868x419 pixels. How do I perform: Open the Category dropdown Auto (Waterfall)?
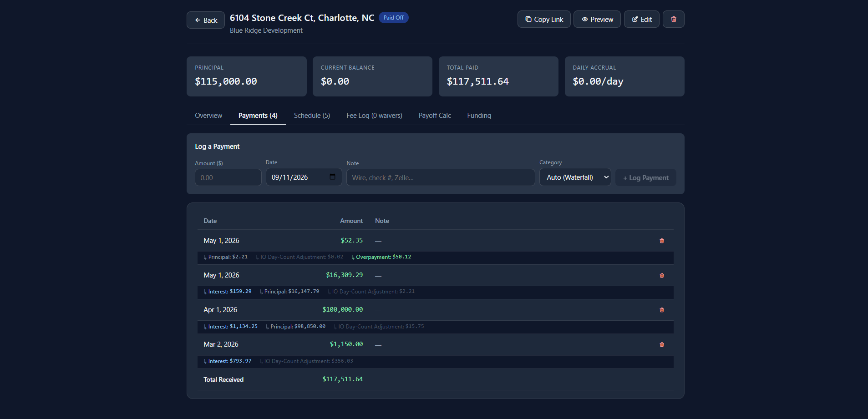[x=575, y=177]
